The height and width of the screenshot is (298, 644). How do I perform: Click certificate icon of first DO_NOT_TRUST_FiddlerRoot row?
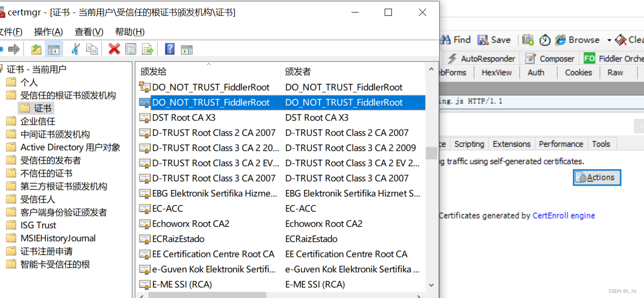coord(144,87)
